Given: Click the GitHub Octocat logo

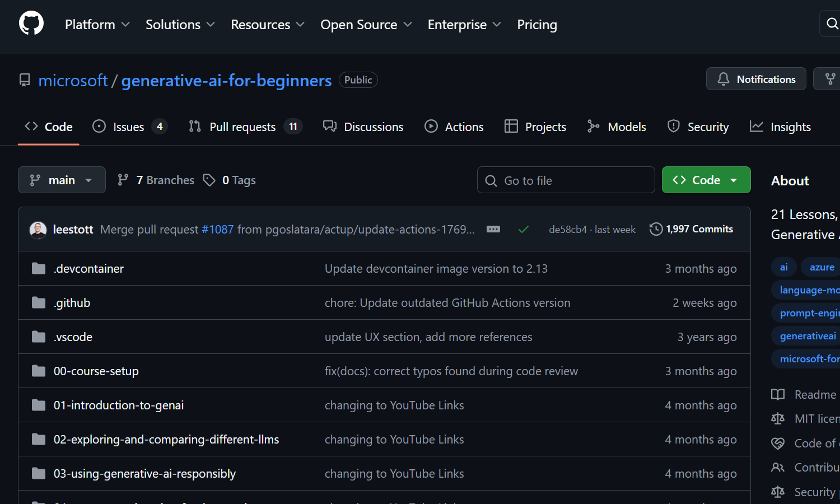Looking at the screenshot, I should [31, 24].
